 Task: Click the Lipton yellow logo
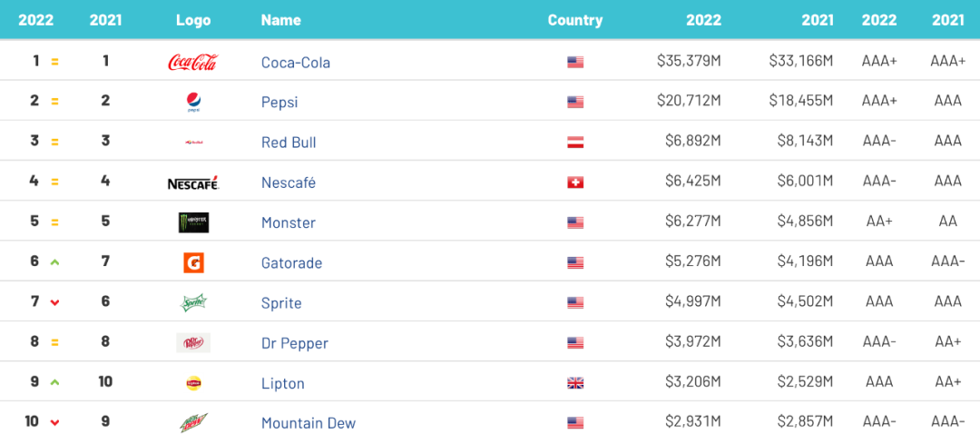coord(193,383)
